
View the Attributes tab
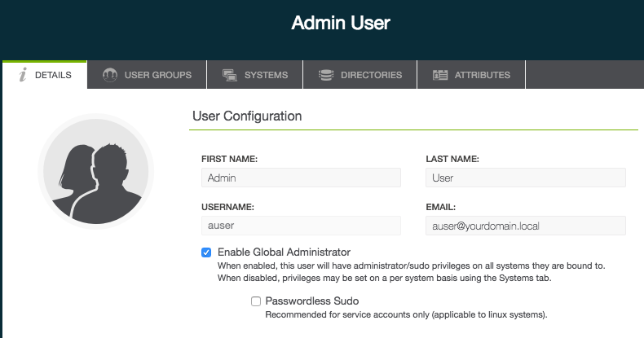[471, 75]
